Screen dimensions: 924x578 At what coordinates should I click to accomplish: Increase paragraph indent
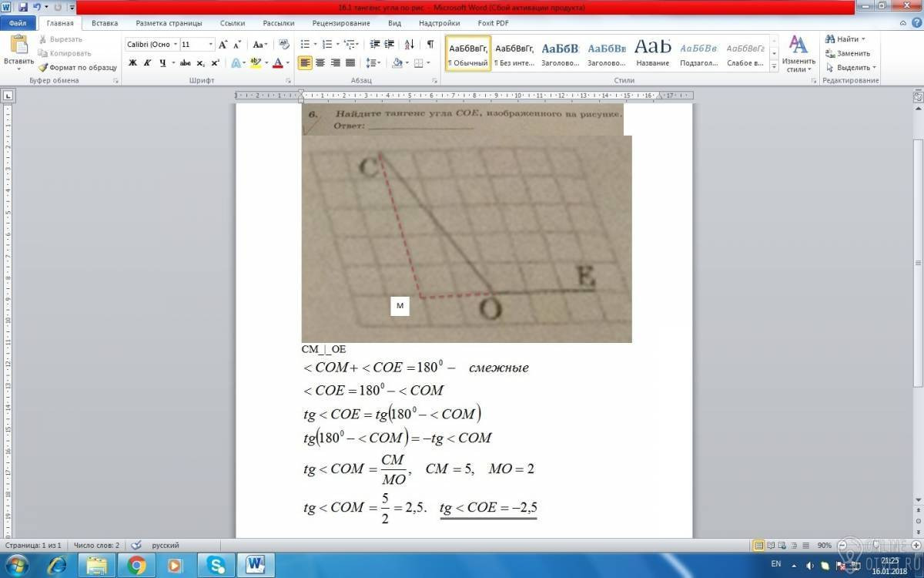click(389, 45)
